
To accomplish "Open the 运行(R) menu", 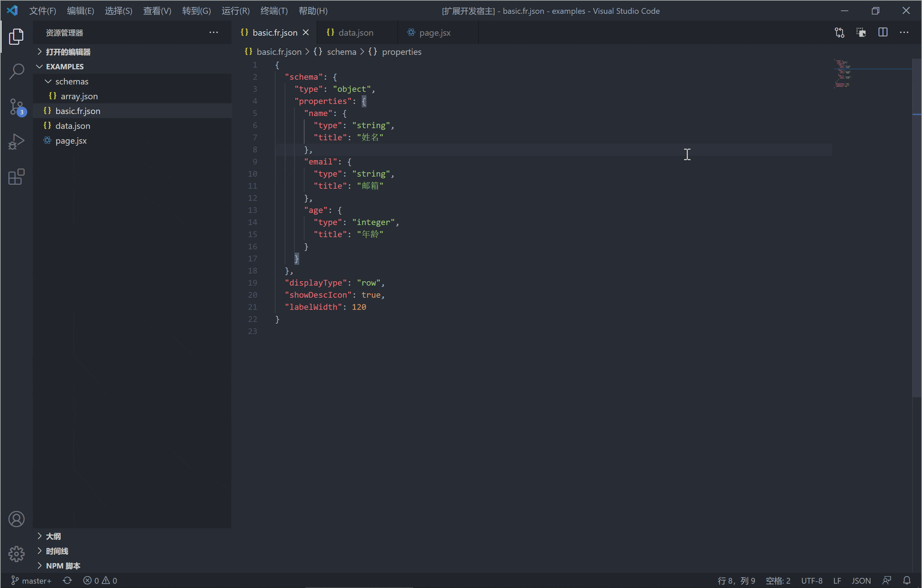I will coord(236,11).
